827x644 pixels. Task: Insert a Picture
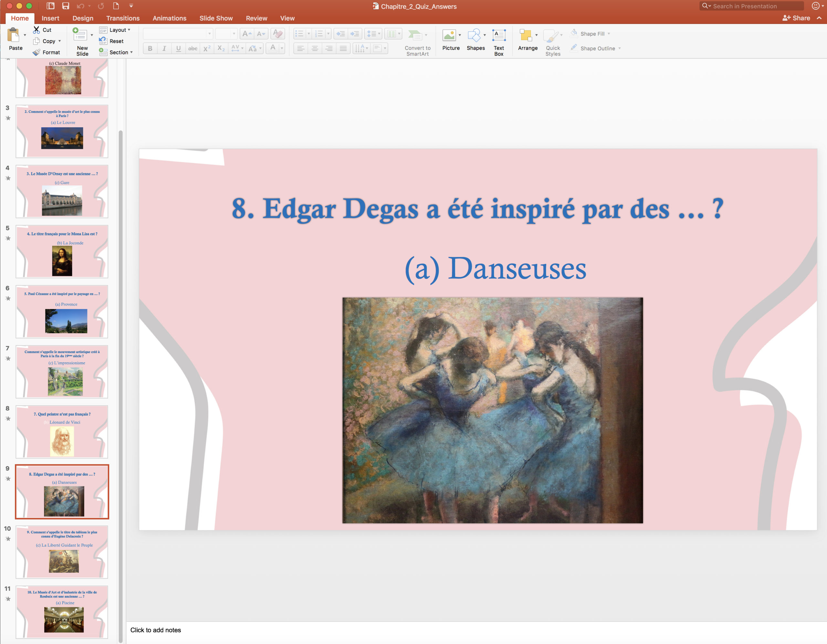451,40
